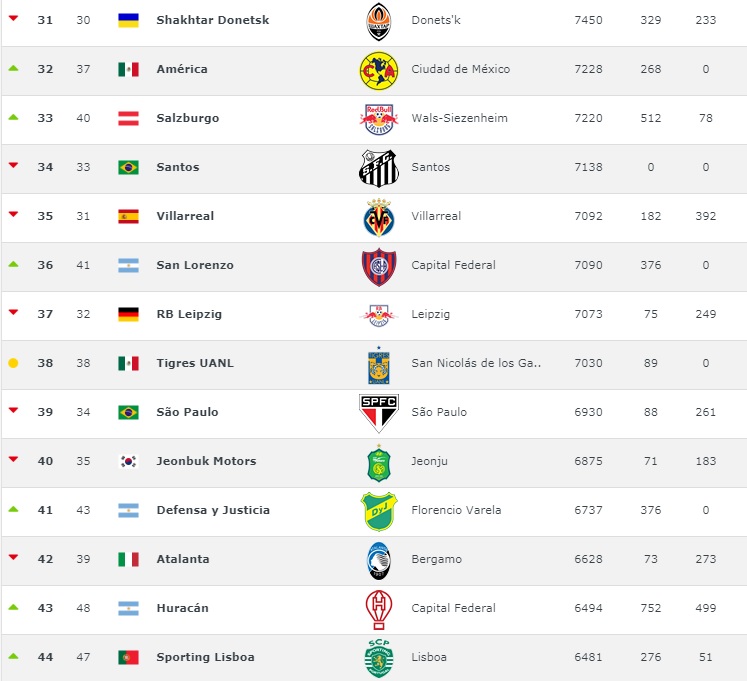This screenshot has width=747, height=681.
Task: Click the red down arrow beside Villarreal
Action: (x=13, y=214)
